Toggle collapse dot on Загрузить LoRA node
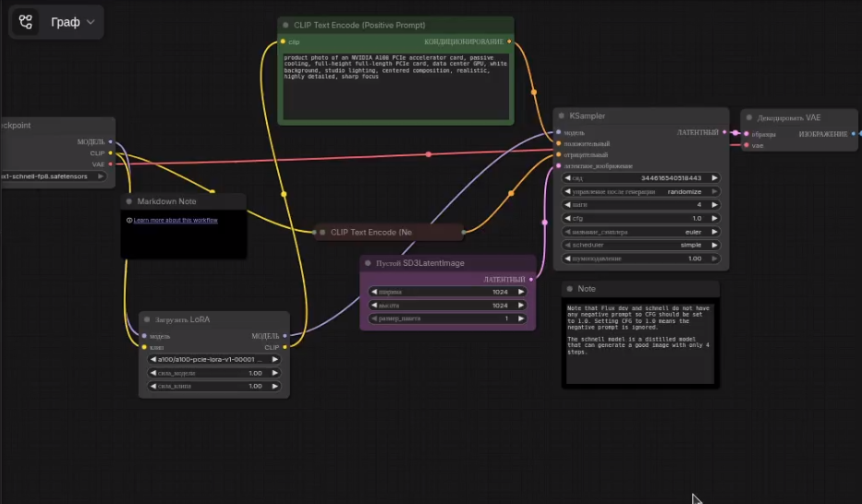862x504 pixels. click(x=147, y=319)
